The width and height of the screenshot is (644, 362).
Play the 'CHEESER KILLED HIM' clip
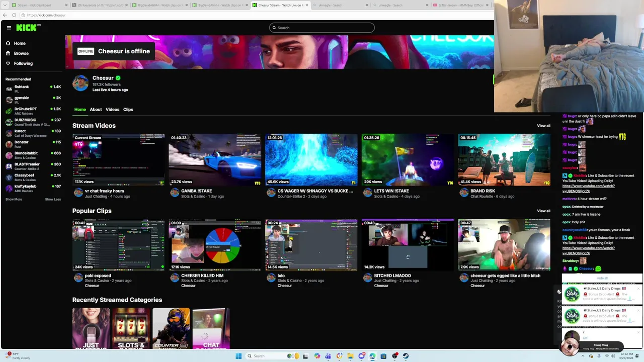215,245
